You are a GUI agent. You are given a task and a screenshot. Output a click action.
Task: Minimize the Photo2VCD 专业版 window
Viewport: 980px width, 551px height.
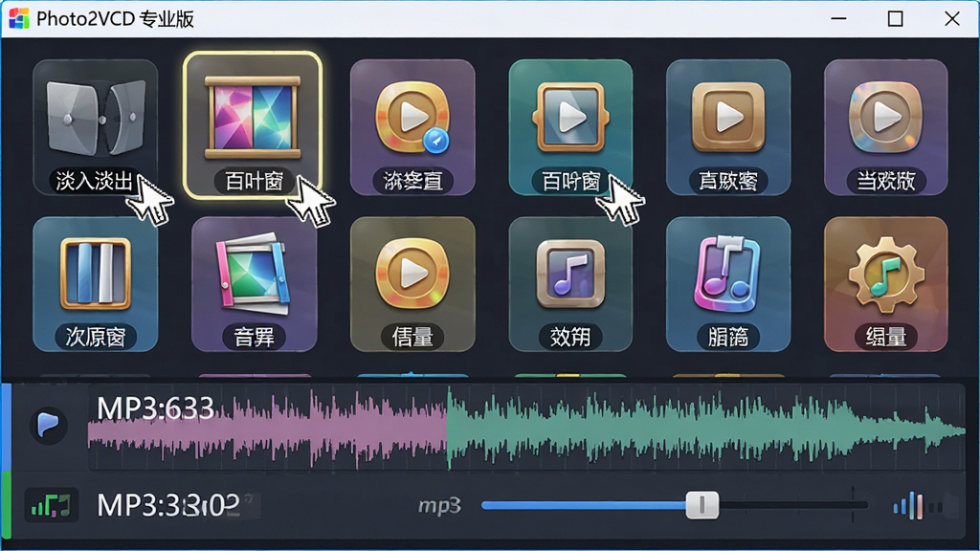[x=838, y=19]
